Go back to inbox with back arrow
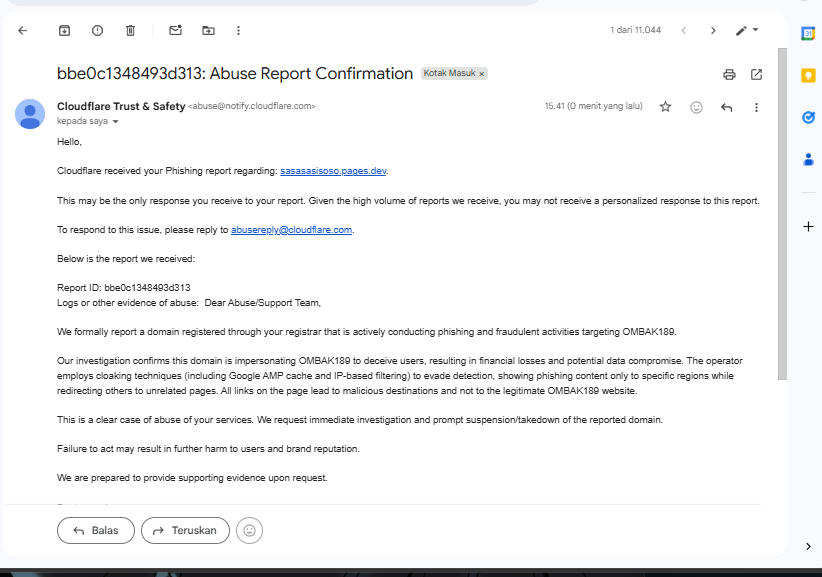The height and width of the screenshot is (577, 822). click(23, 30)
